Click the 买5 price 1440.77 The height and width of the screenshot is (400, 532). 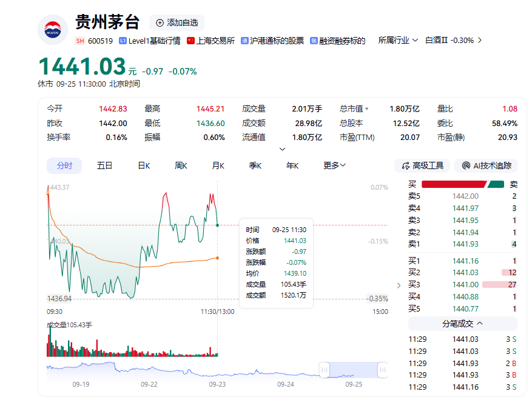click(x=465, y=309)
